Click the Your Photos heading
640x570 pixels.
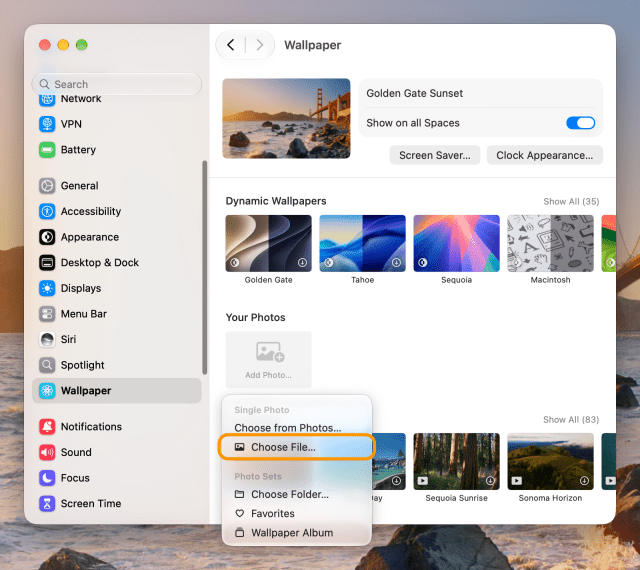click(256, 317)
